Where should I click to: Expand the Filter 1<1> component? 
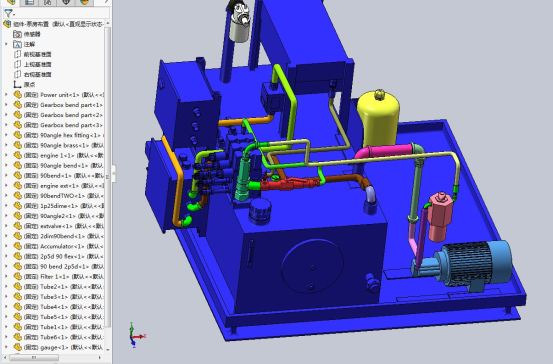(x=6, y=277)
